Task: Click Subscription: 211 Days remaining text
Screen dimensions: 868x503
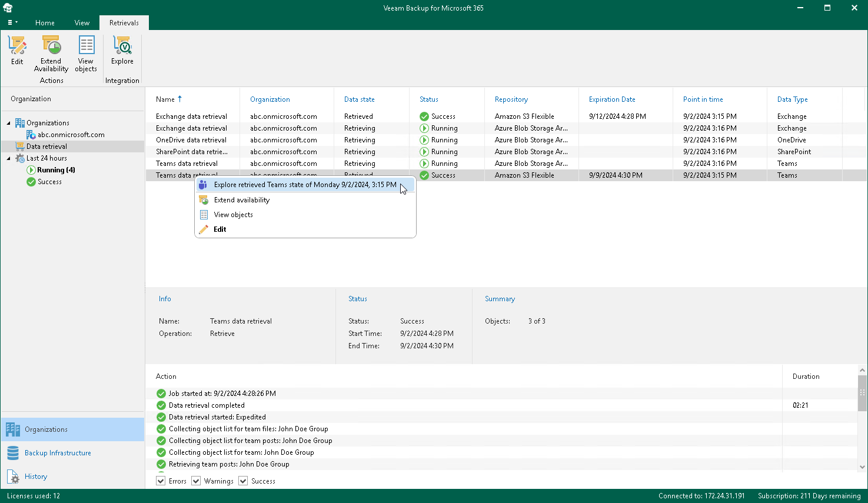Action: click(x=809, y=496)
